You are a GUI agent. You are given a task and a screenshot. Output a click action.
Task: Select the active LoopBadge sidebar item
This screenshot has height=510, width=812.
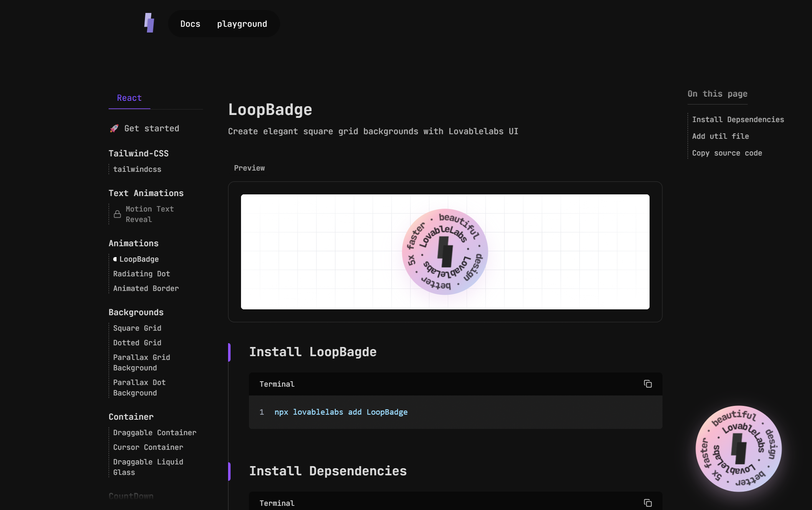139,259
